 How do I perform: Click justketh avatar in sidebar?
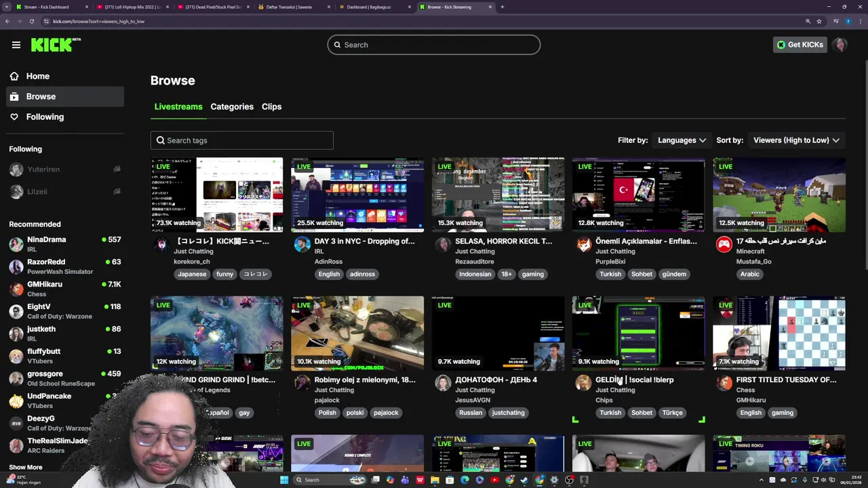click(16, 334)
